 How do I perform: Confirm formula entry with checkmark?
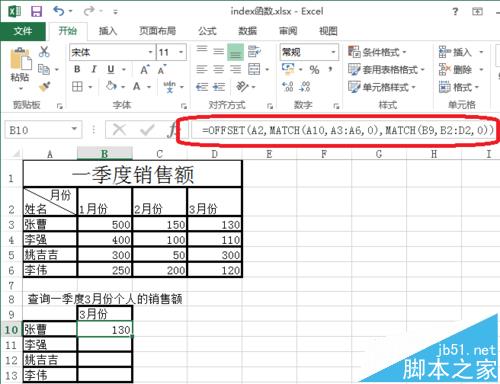(147, 129)
